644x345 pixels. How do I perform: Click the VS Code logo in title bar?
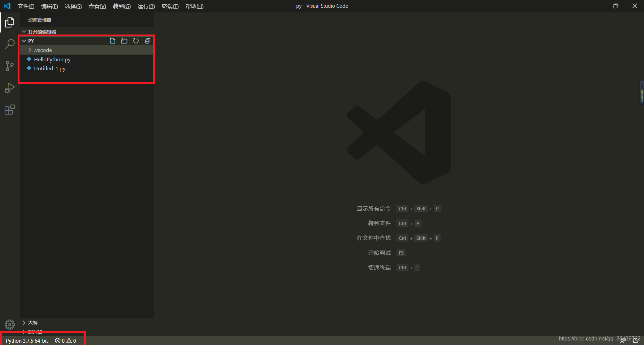coord(7,6)
